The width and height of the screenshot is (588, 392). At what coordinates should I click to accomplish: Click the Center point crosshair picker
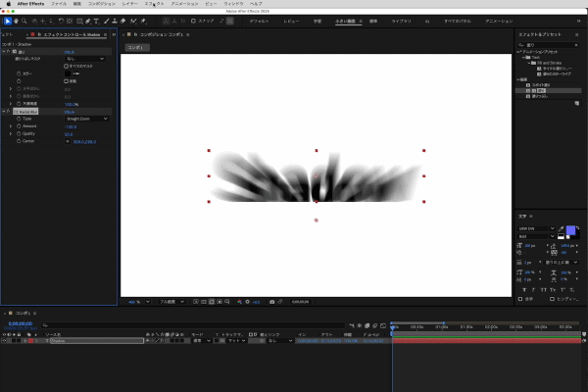[x=68, y=141]
